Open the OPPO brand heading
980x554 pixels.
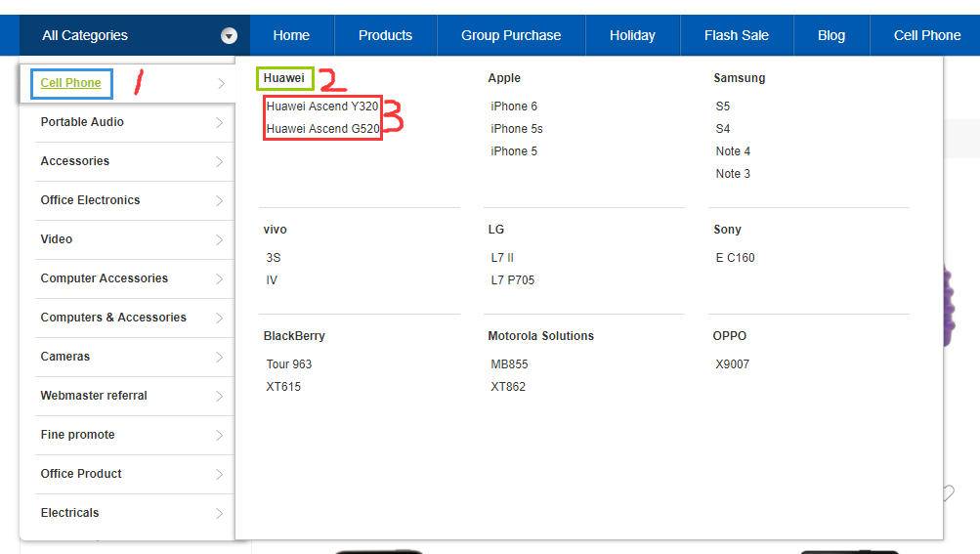(729, 336)
